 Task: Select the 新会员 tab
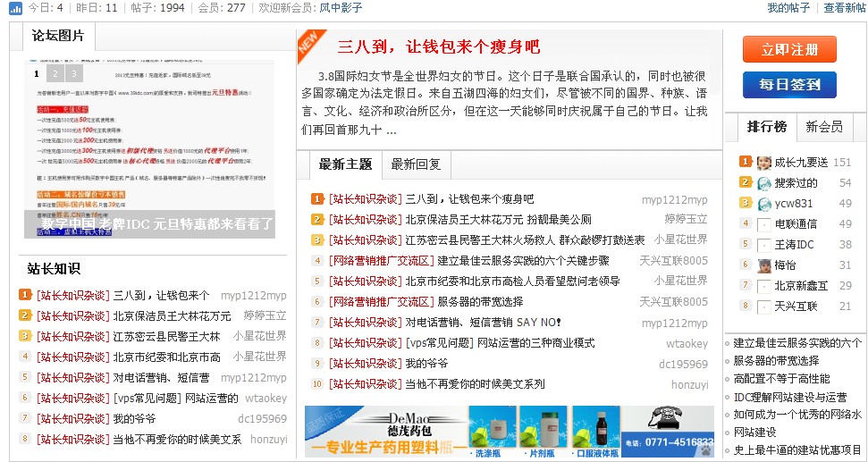click(824, 127)
